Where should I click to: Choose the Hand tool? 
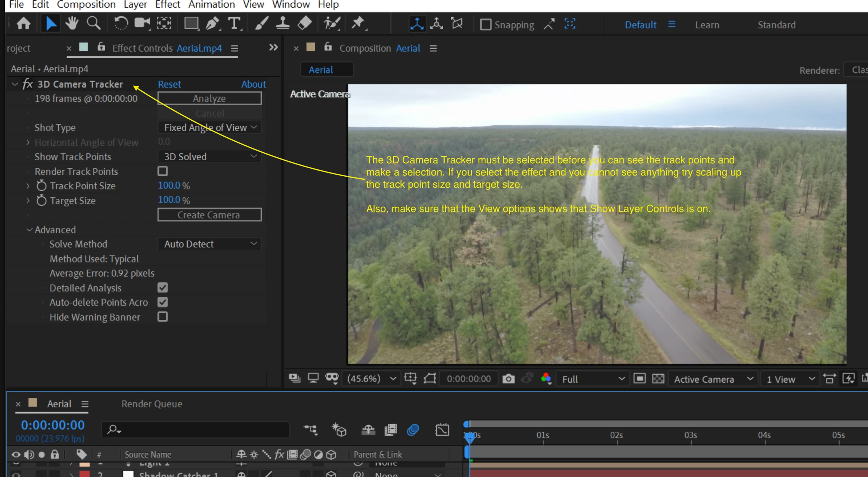[x=72, y=24]
